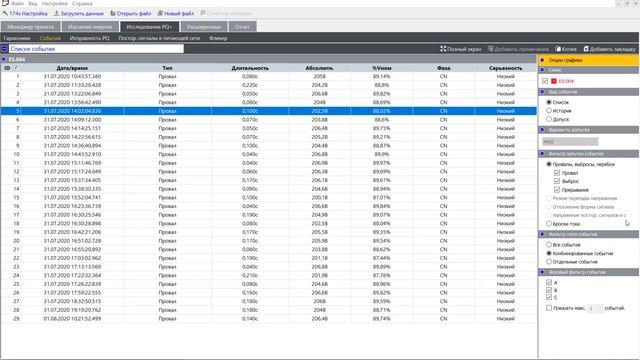Open the Исправность PQ sub-tab

click(89, 38)
